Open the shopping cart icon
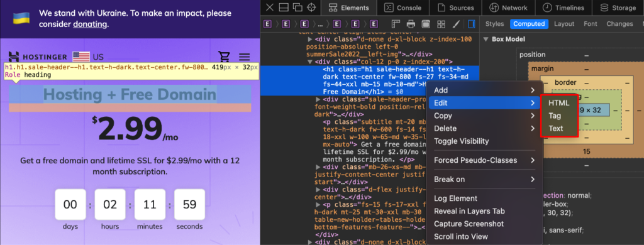The width and height of the screenshot is (644, 245). [224, 57]
